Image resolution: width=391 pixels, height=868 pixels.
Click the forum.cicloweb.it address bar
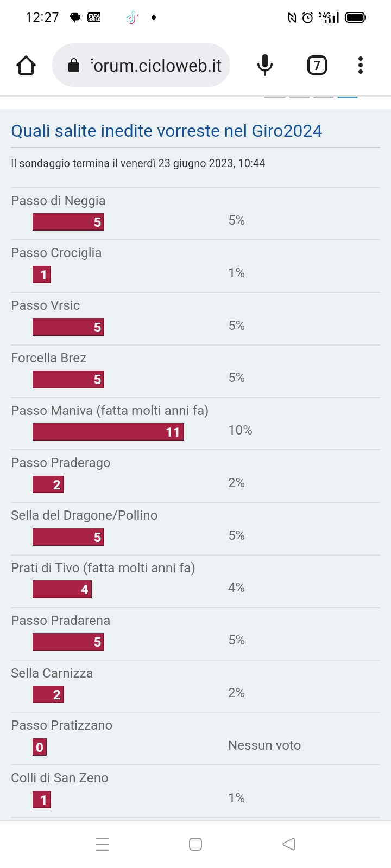point(141,66)
